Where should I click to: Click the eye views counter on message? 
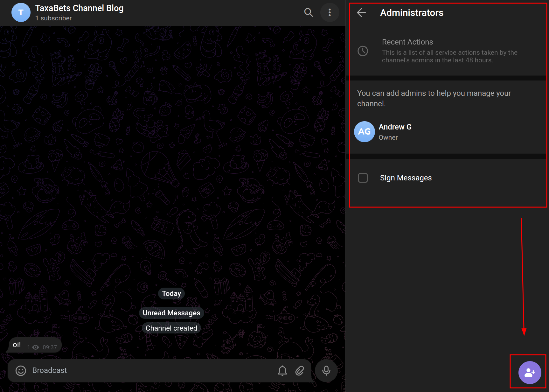point(36,347)
